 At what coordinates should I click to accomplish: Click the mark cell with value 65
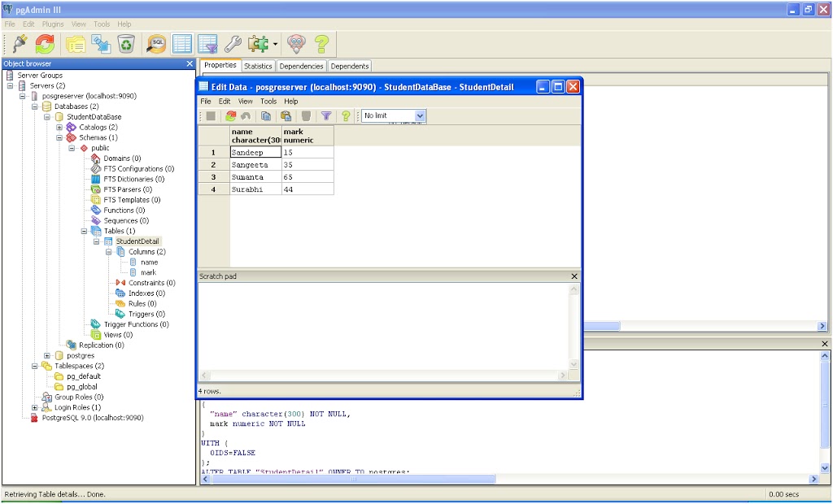[307, 177]
